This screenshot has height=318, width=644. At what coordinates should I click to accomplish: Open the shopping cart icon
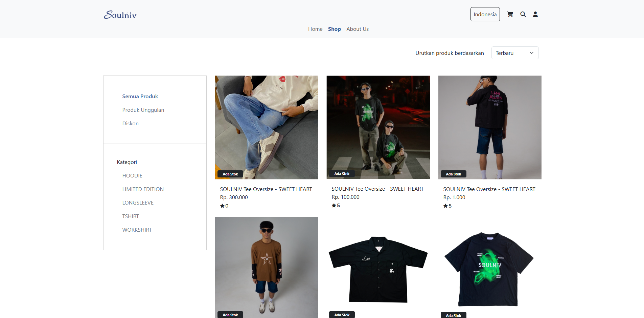pyautogui.click(x=510, y=14)
